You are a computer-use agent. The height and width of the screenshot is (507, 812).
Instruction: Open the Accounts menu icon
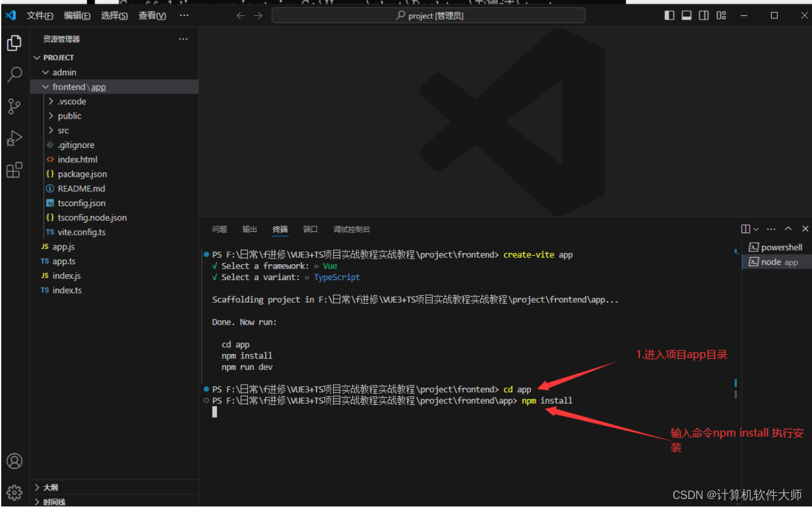point(14,461)
